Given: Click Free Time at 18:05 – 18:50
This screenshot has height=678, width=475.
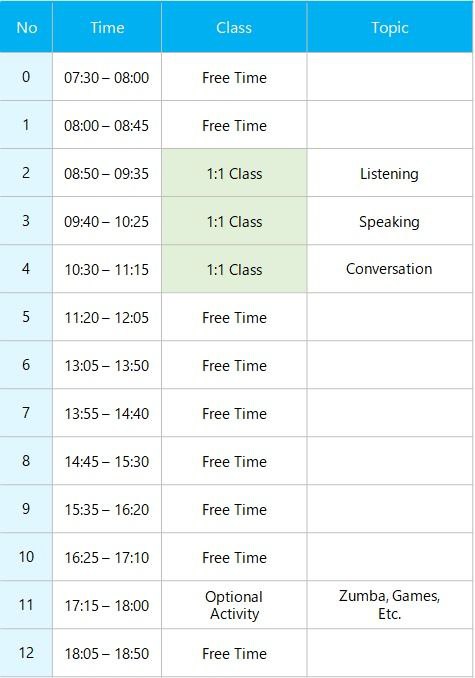Looking at the screenshot, I should (234, 653).
